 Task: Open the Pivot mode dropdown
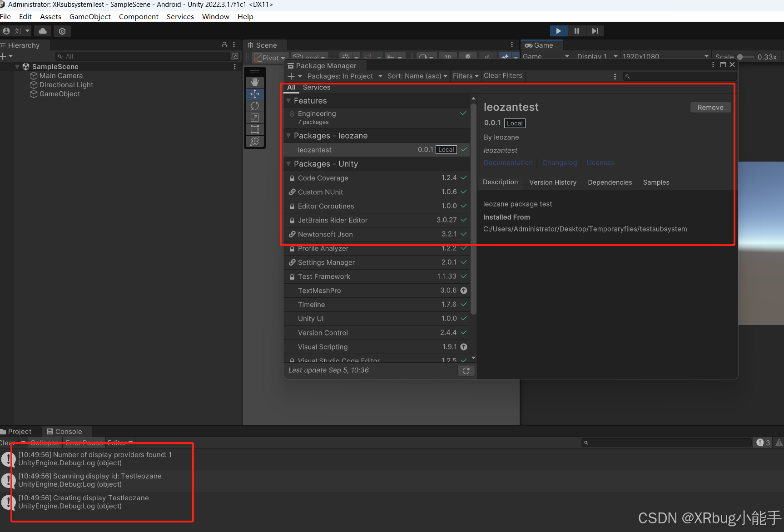(269, 58)
